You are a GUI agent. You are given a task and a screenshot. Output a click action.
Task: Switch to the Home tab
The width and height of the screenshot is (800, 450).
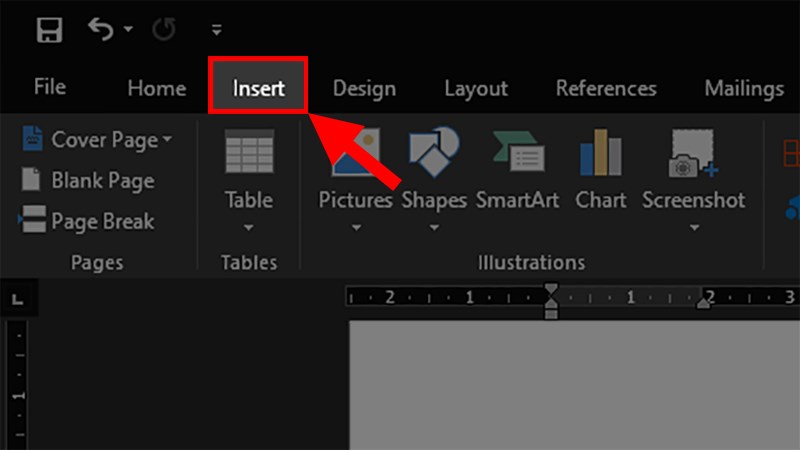tap(156, 88)
